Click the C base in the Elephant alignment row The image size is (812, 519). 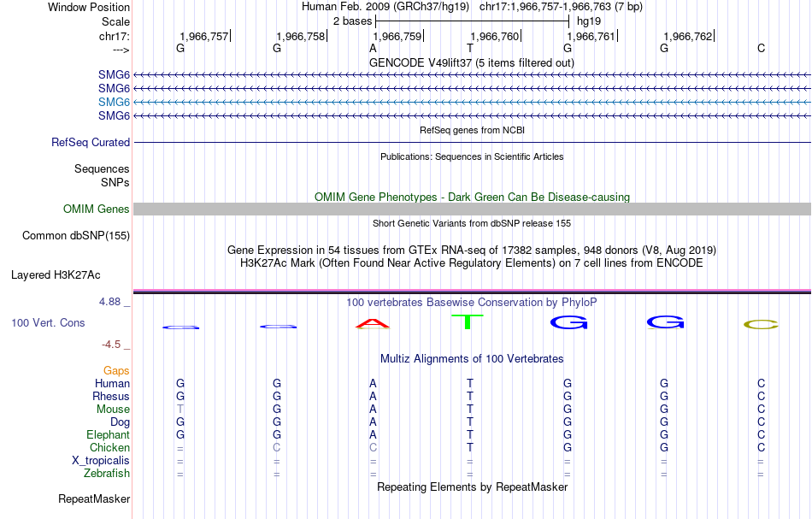point(761,434)
